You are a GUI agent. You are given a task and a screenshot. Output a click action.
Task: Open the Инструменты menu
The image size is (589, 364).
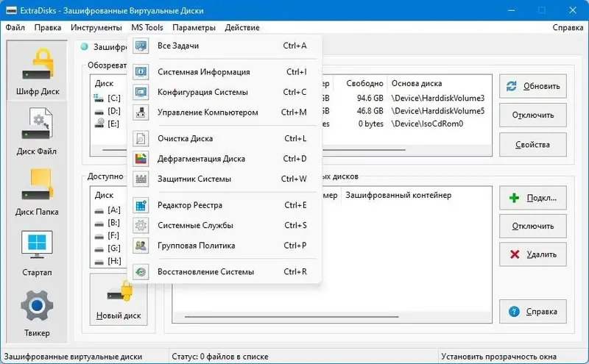click(x=96, y=27)
